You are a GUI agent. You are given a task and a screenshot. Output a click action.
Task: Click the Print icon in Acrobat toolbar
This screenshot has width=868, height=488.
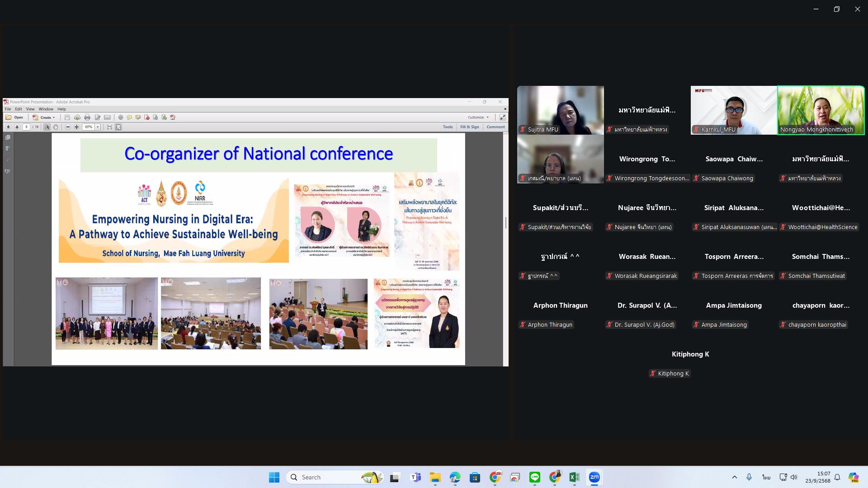click(87, 117)
